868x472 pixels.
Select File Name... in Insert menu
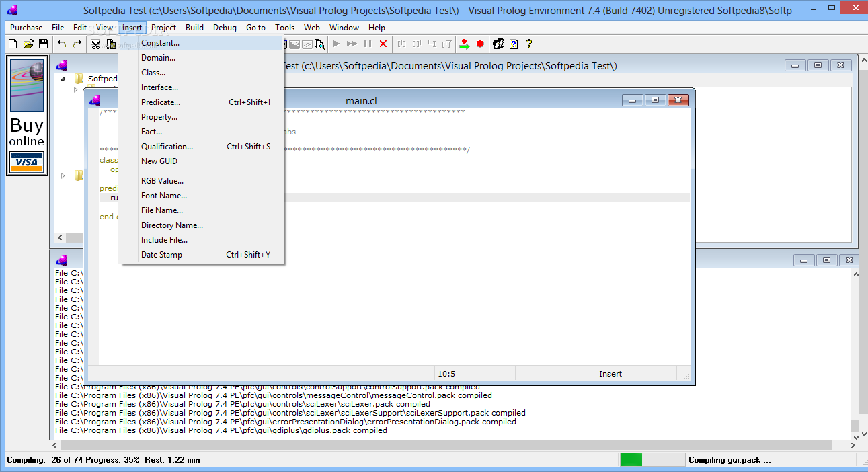201,210
